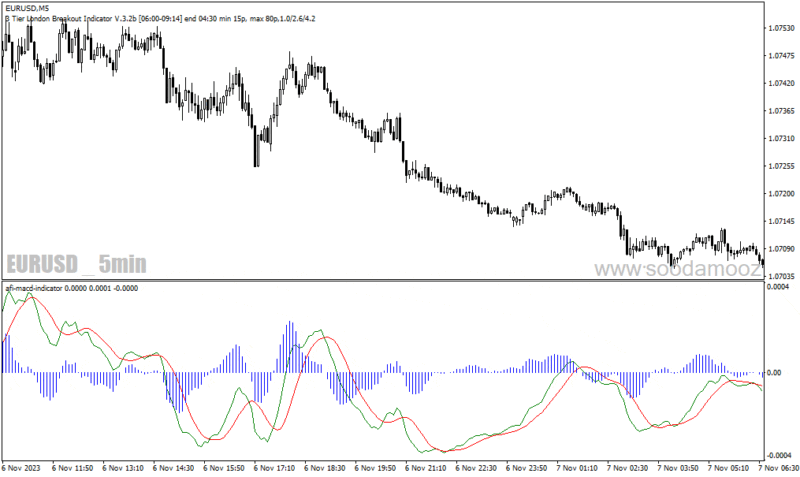Viewport: 800px width, 477px height.
Task: Select the 1.07310 price level
Action: pyautogui.click(x=781, y=138)
